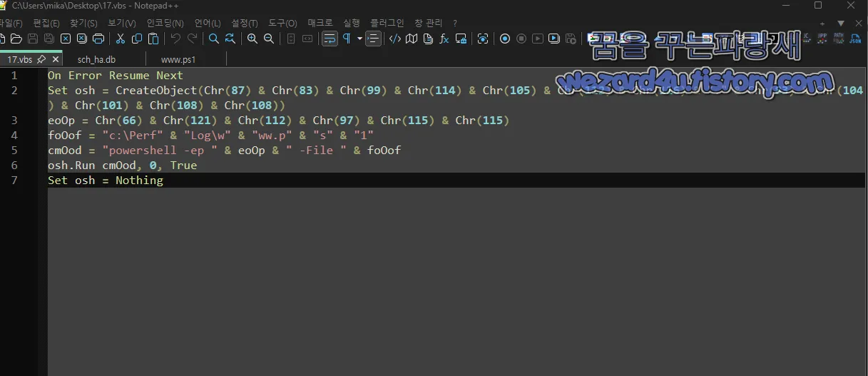Print the document using the printer icon
Screen dimensions: 868x376
point(98,39)
